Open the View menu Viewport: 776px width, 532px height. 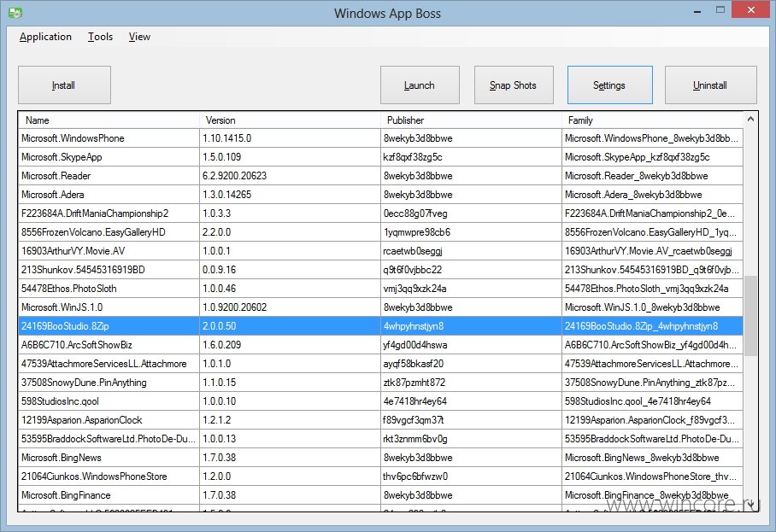pos(139,37)
